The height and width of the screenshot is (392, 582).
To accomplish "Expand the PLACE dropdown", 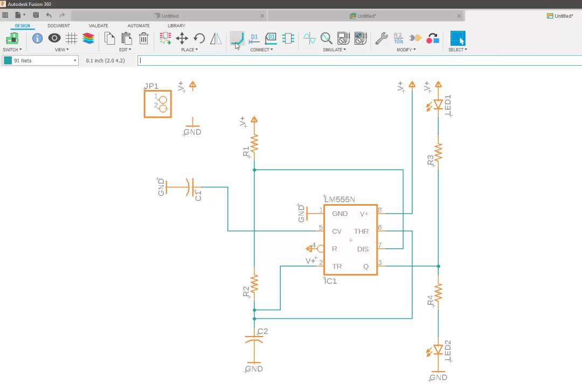I will pos(189,50).
